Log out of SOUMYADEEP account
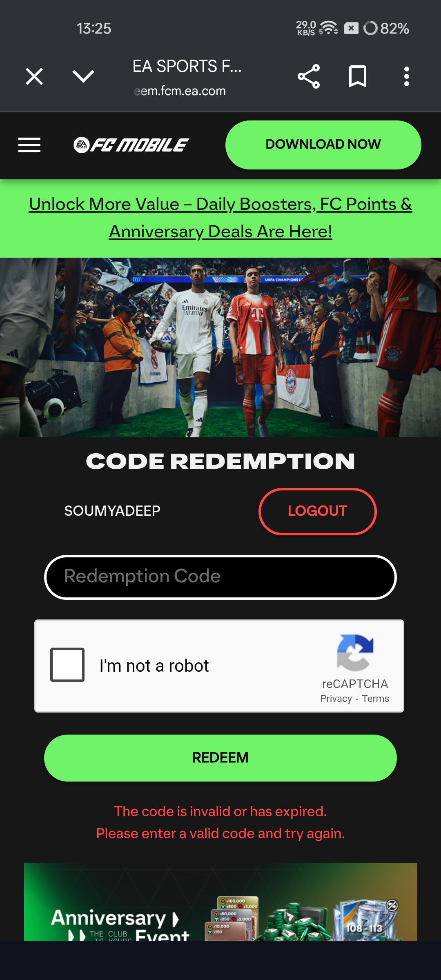 coord(317,511)
